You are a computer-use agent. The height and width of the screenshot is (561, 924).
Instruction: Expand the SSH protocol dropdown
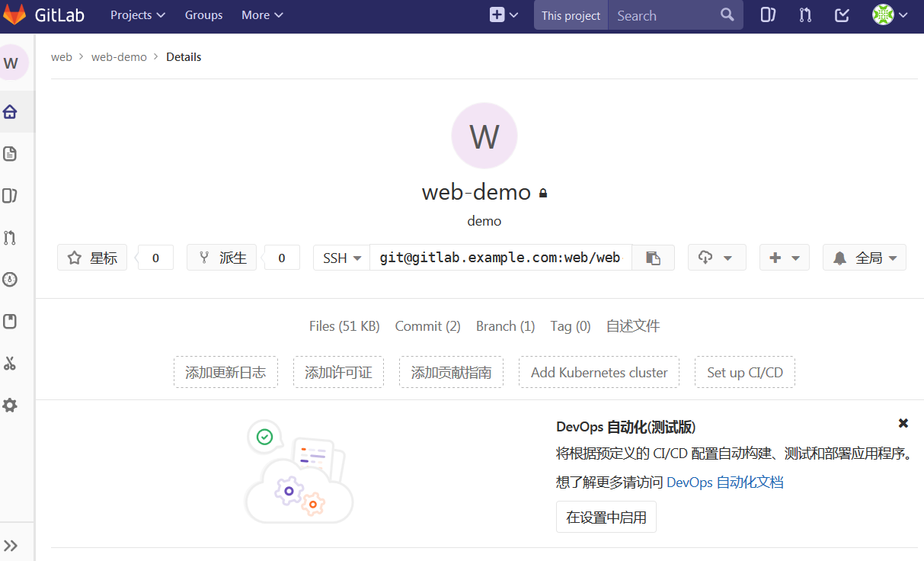(341, 257)
